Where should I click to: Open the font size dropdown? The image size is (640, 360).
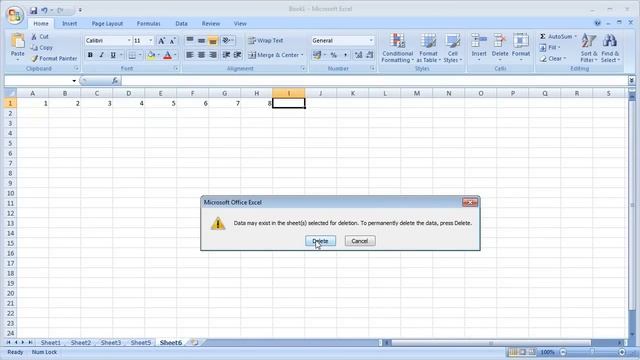tap(151, 40)
